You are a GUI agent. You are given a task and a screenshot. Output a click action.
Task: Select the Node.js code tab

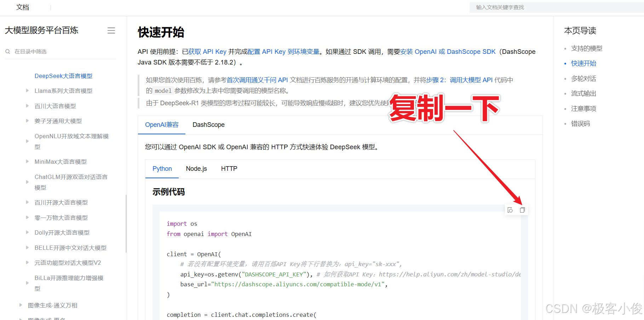pos(196,169)
